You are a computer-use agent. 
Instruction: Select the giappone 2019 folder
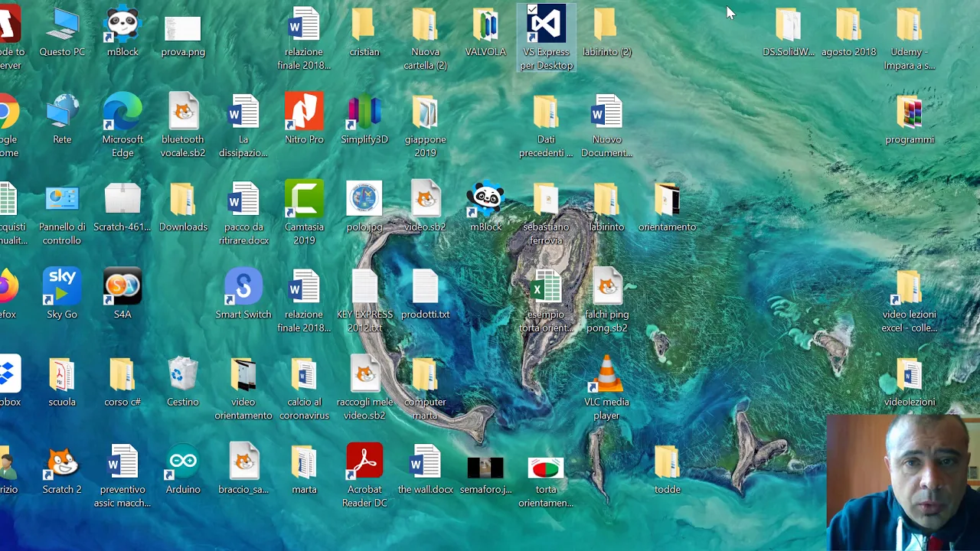click(x=425, y=126)
